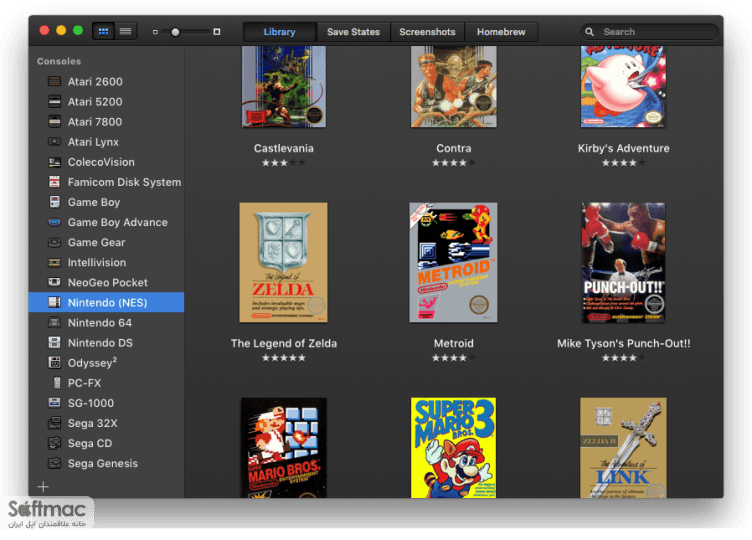Adjust the cover size slider knob
Screen dimensions: 752x540
pos(176,32)
